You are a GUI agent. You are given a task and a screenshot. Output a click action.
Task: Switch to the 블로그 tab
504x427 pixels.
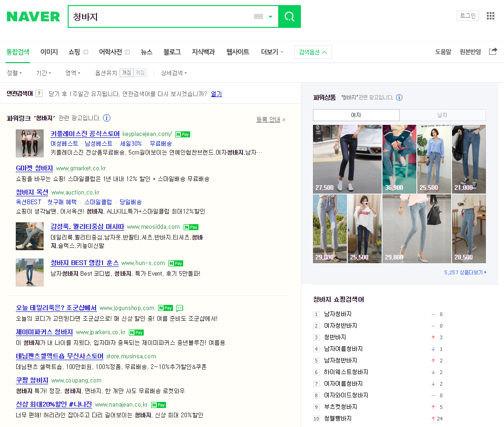coord(172,52)
